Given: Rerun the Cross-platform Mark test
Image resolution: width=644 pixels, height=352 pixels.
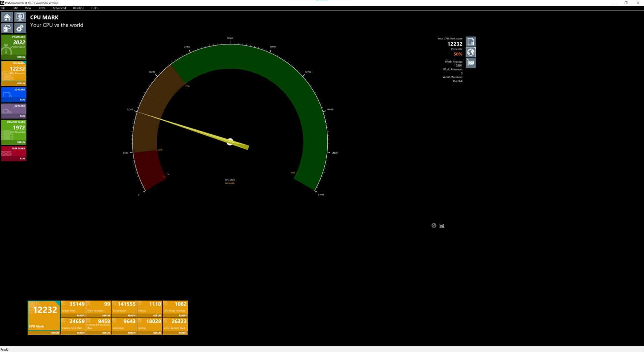Looking at the screenshot, I should (x=182, y=333).
